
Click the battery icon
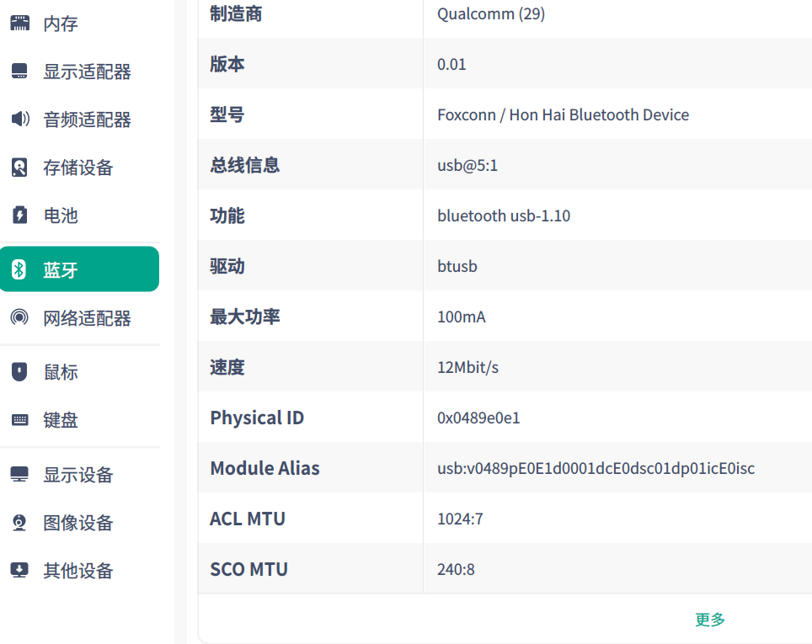[19, 216]
